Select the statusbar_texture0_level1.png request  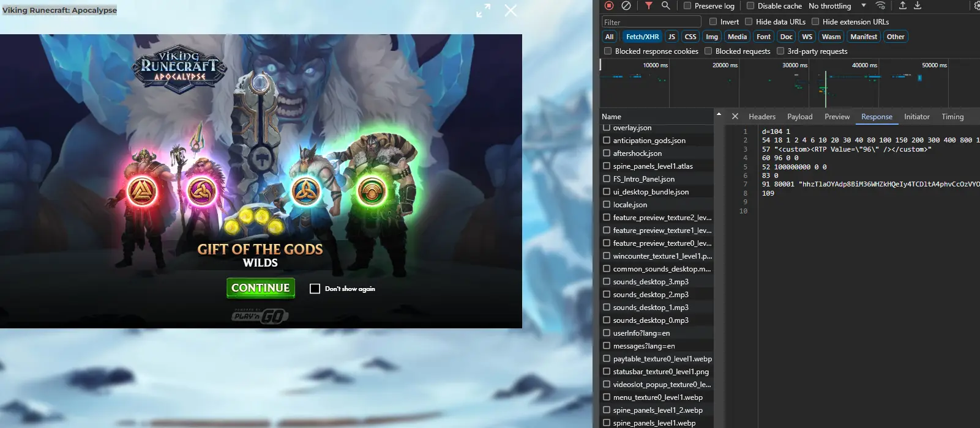pyautogui.click(x=657, y=372)
